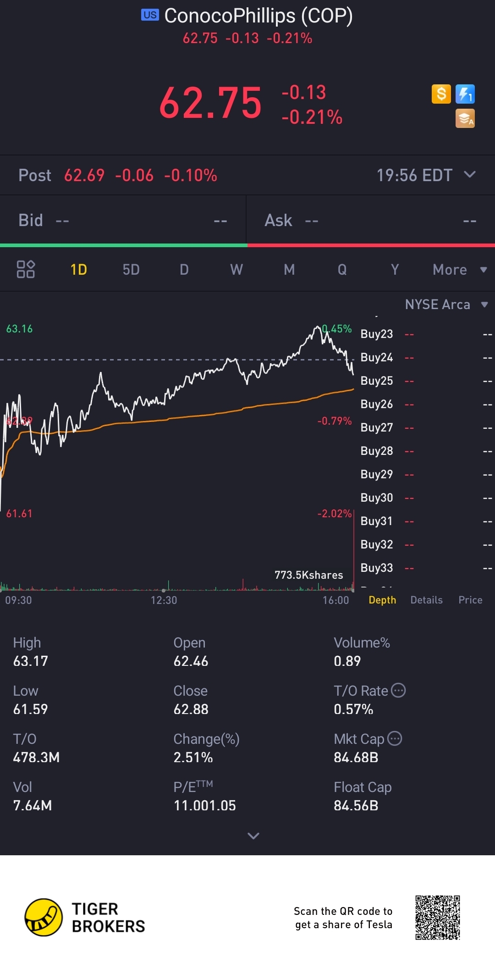Open the Depth tab
The height and width of the screenshot is (980, 495).
click(x=382, y=600)
